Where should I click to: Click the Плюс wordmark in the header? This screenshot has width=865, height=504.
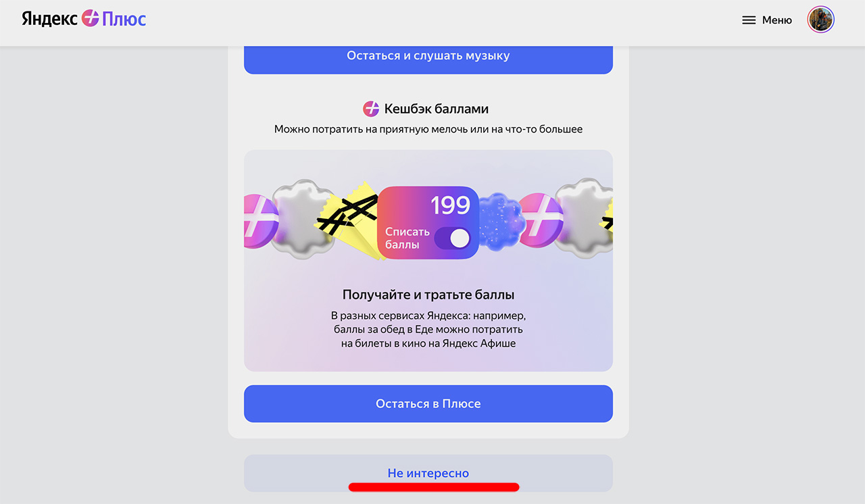pyautogui.click(x=124, y=19)
